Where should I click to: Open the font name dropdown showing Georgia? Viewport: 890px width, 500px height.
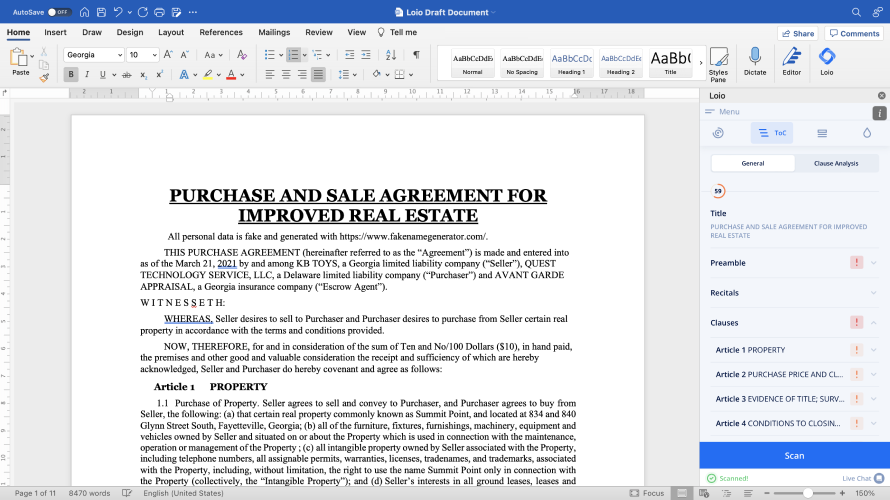pyautogui.click(x=92, y=54)
